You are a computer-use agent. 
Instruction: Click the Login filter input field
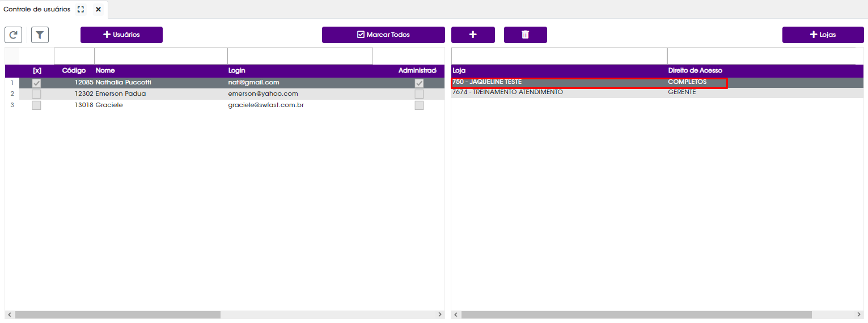pos(300,56)
